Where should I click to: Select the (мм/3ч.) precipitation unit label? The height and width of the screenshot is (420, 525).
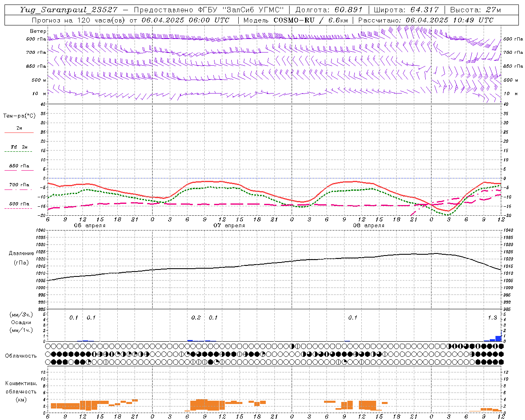pos(21,315)
